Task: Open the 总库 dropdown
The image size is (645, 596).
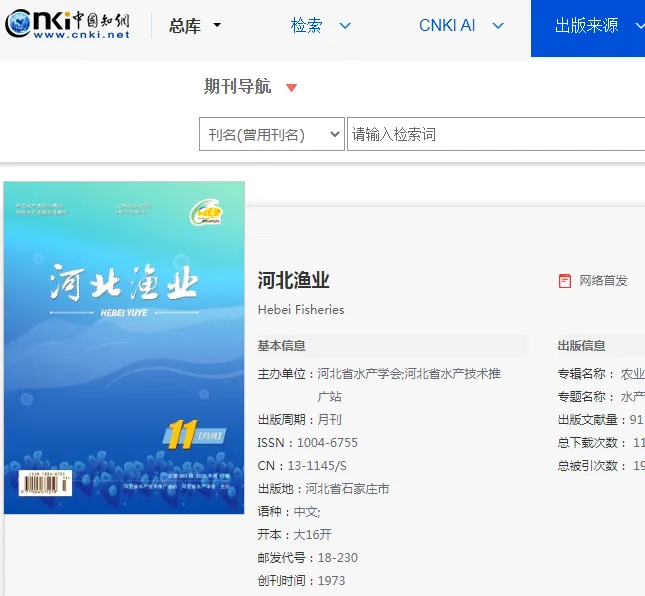Action: (x=195, y=26)
